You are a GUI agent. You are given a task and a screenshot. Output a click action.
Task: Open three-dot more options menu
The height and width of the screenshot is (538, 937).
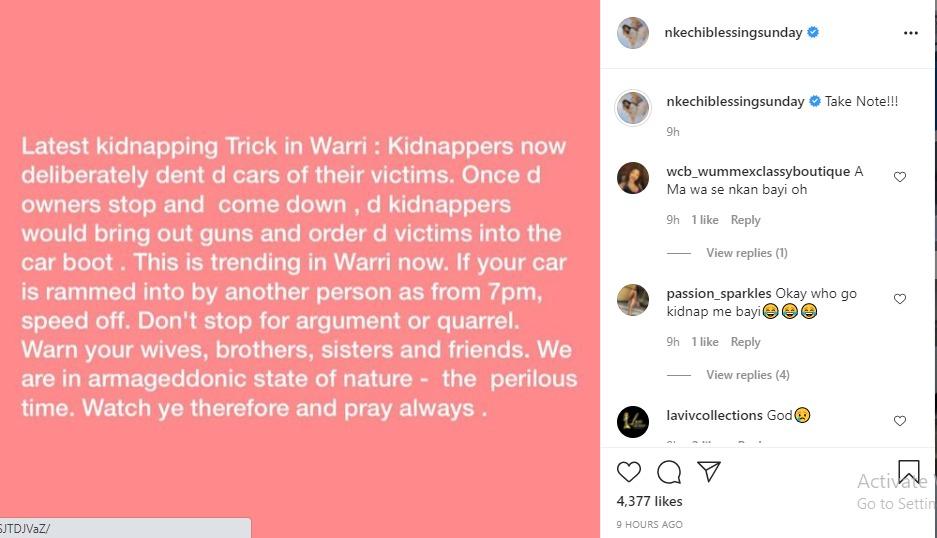910,33
